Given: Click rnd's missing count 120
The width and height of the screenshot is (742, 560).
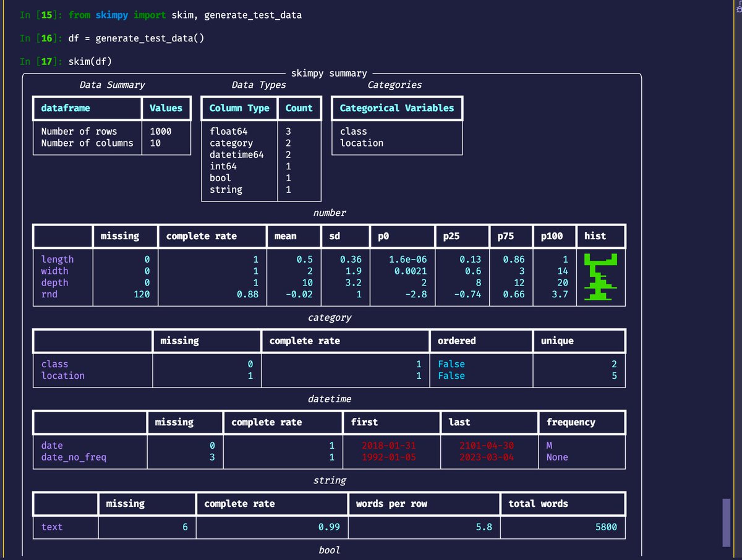Looking at the screenshot, I should 142,294.
